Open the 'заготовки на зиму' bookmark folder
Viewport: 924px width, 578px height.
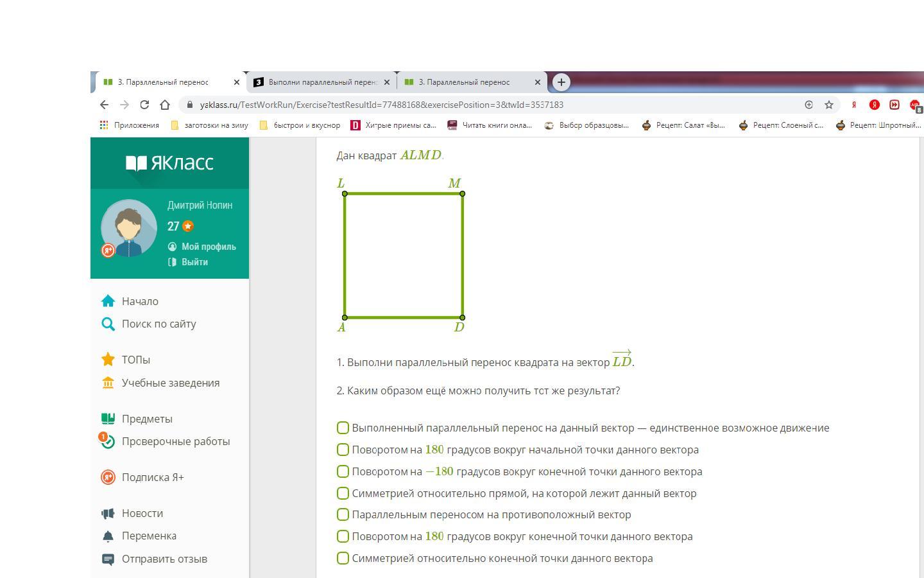(x=210, y=125)
